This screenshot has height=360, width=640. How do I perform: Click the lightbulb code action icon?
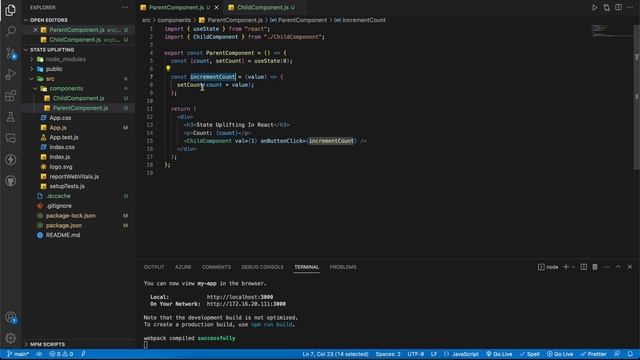coord(168,69)
